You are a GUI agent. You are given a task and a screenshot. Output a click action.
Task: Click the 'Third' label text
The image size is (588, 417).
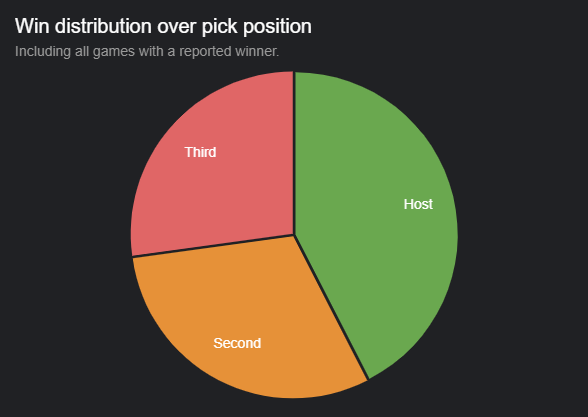click(x=200, y=152)
